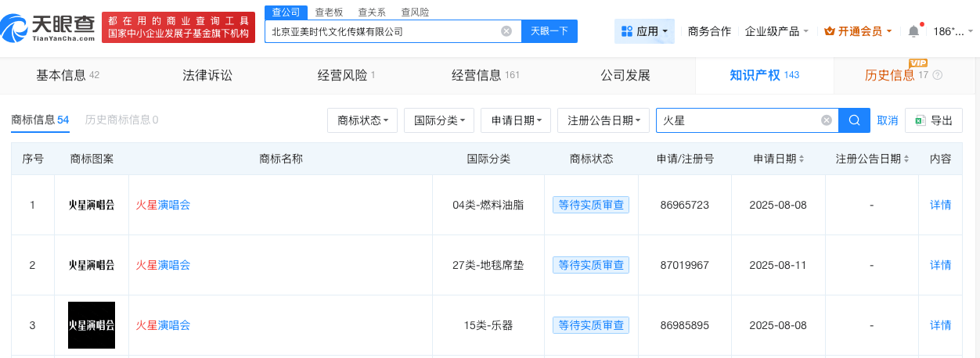Open the 申请日期 filter dropdown

516,120
